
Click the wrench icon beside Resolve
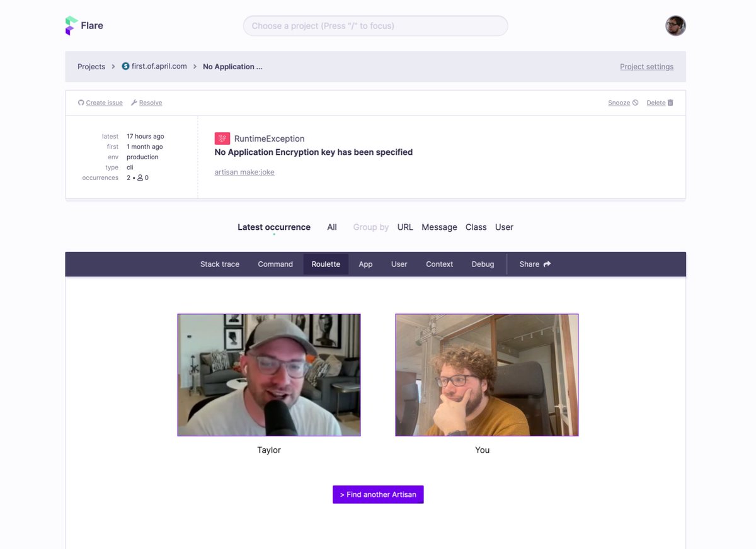(x=134, y=103)
